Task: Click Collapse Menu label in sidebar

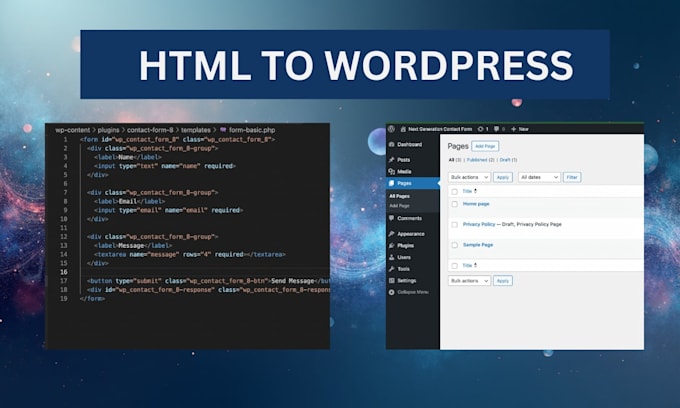Action: pos(413,292)
